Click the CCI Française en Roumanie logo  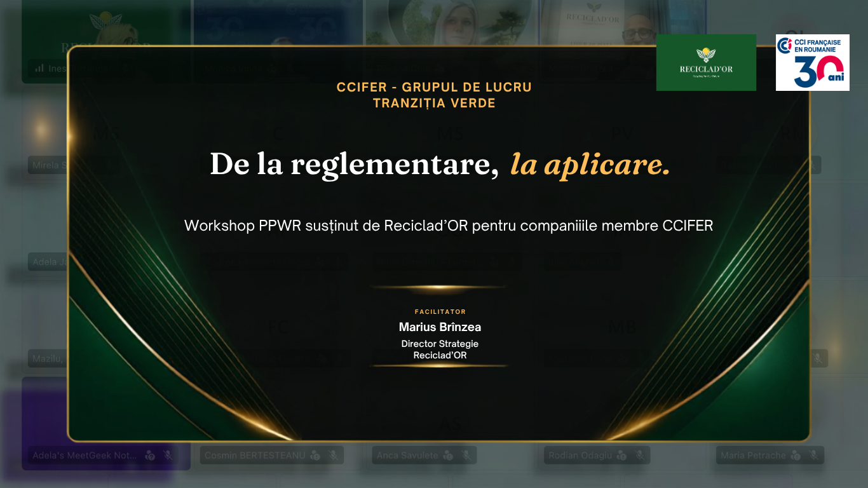pyautogui.click(x=813, y=62)
